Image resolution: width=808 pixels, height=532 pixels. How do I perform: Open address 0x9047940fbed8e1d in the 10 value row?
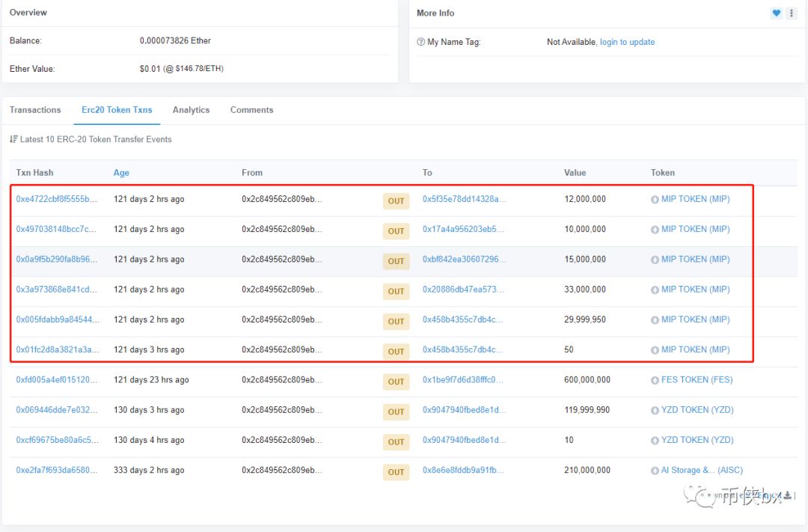(x=465, y=440)
